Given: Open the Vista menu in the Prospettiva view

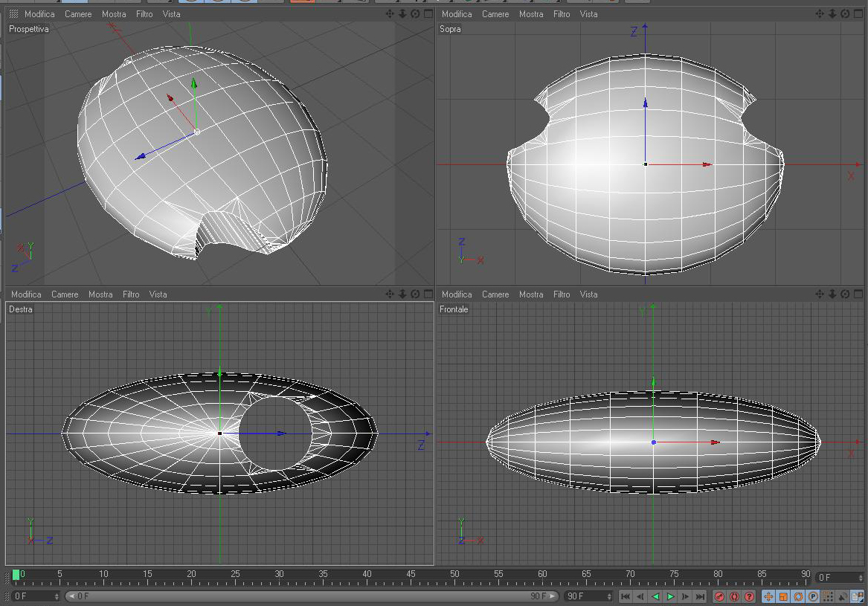Looking at the screenshot, I should (x=171, y=14).
